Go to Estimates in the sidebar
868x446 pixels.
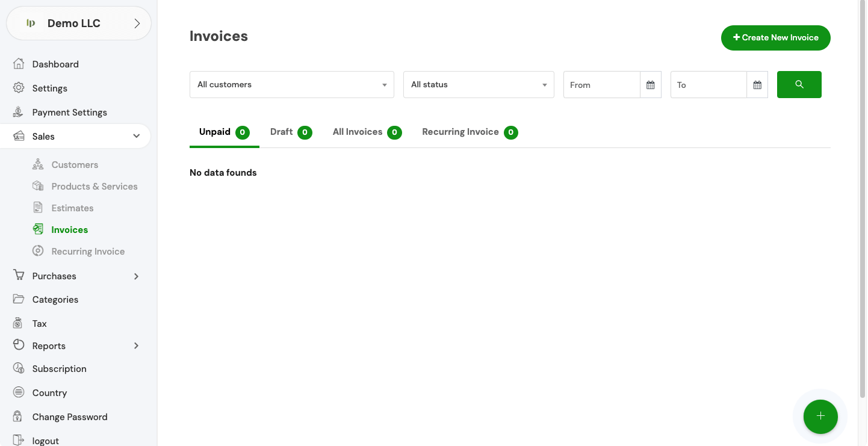pos(72,208)
